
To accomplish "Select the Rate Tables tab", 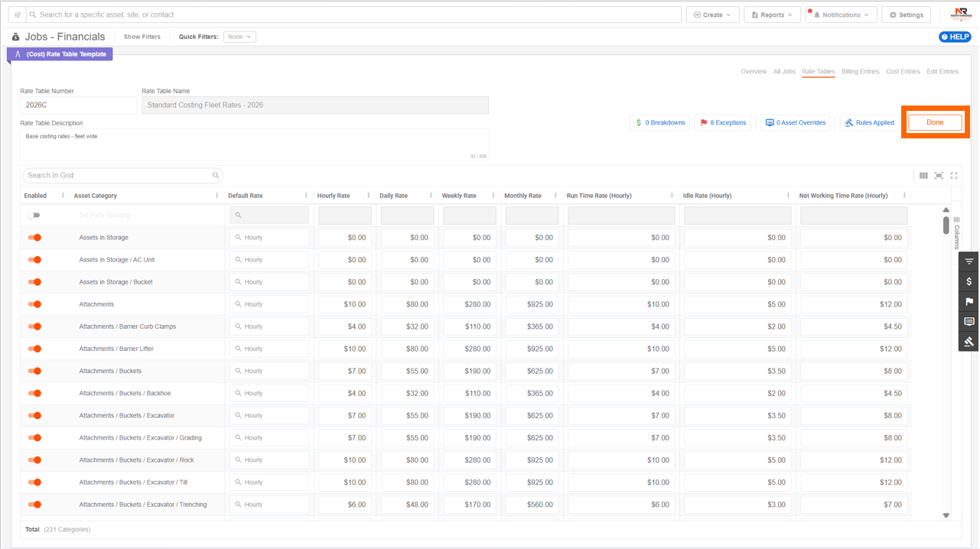I will [x=819, y=72].
